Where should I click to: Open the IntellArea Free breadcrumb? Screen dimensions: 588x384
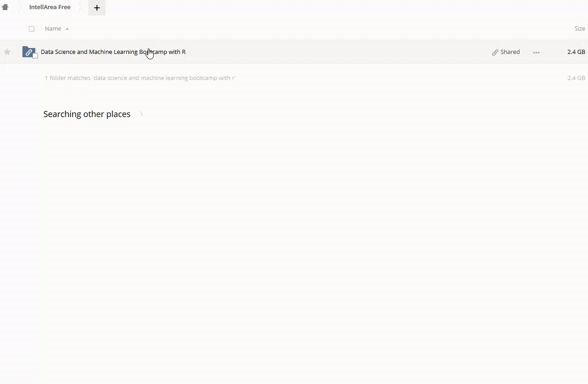tap(50, 7)
